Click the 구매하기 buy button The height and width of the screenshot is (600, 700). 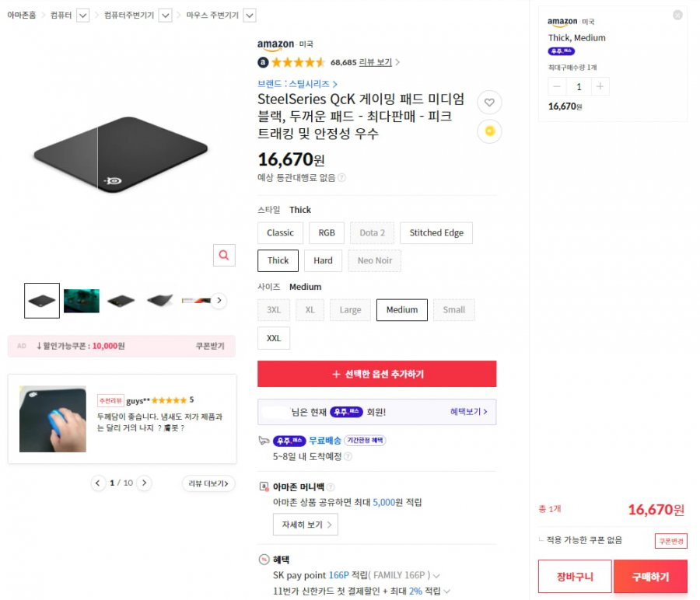tap(650, 577)
